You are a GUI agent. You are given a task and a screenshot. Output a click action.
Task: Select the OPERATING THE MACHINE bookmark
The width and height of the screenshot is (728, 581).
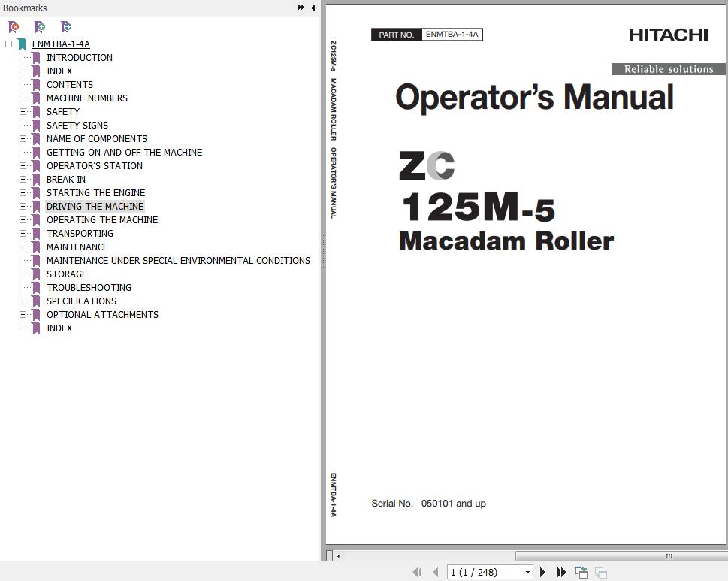[x=102, y=219]
